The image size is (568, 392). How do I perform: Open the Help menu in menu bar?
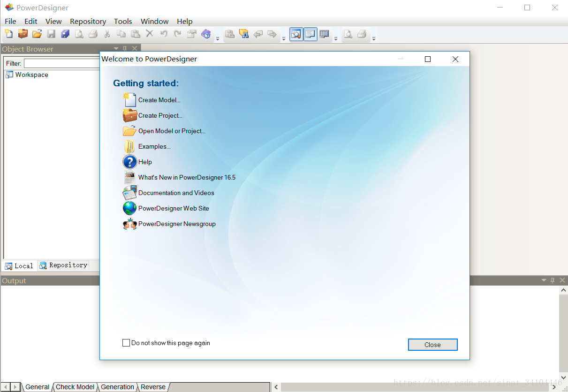click(x=185, y=21)
